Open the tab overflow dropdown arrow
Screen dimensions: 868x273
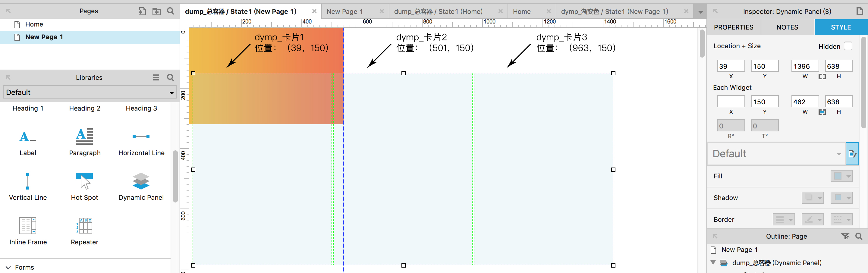700,12
